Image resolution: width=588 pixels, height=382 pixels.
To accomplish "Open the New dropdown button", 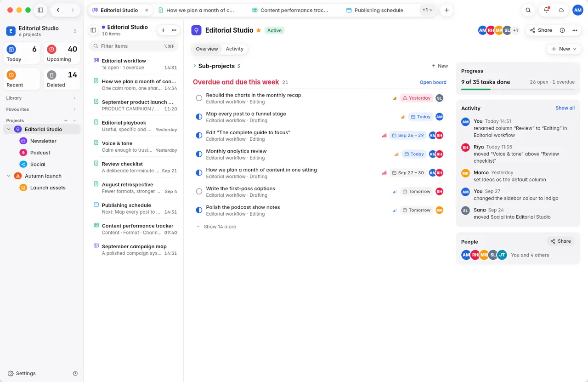I will click(564, 49).
